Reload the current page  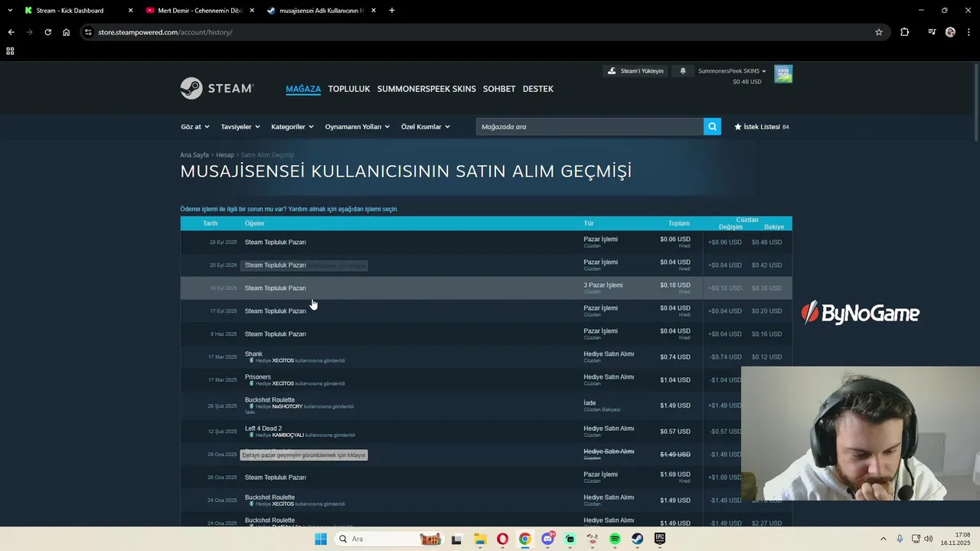point(47,32)
